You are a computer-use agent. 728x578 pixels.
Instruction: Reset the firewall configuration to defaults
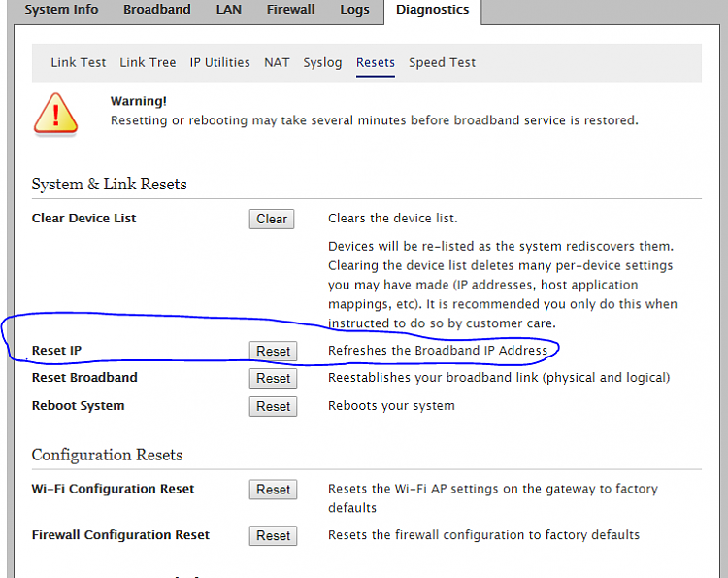pos(273,535)
